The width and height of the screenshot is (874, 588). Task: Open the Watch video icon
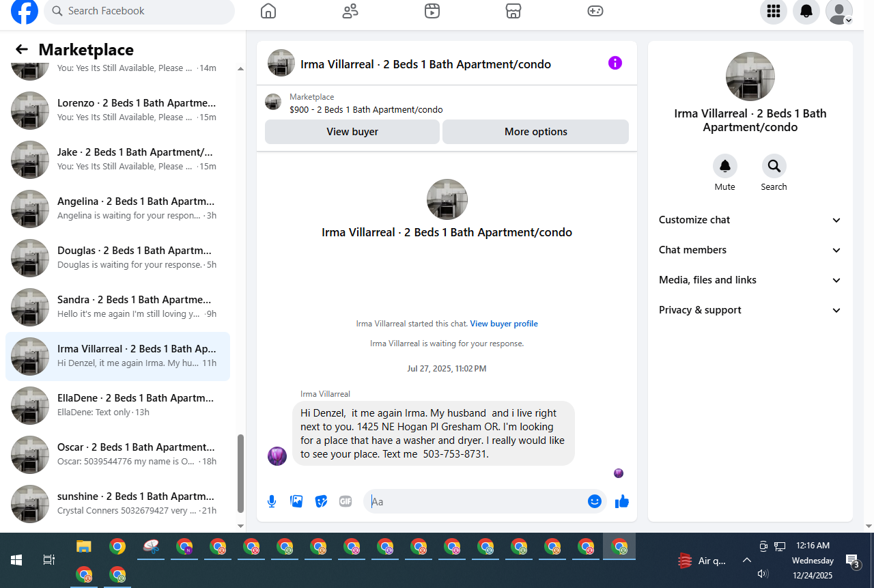(432, 11)
